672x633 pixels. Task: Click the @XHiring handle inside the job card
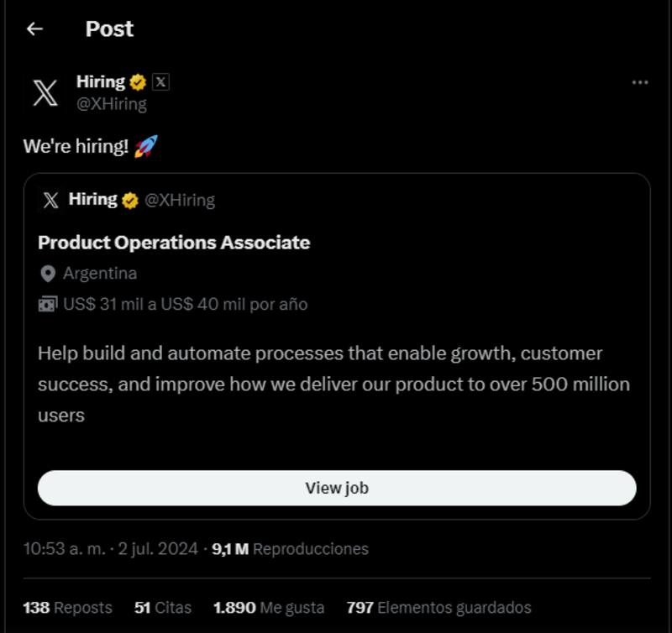tap(180, 200)
